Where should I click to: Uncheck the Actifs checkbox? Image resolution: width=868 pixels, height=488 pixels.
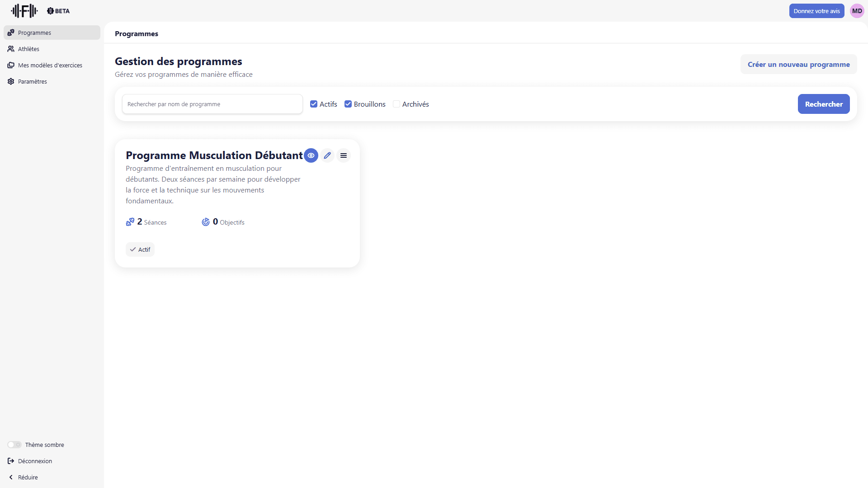coord(314,104)
